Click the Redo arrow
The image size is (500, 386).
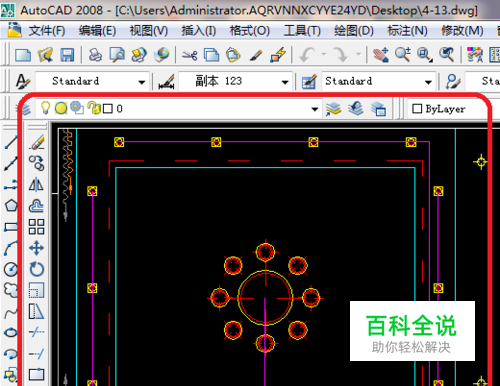pos(341,55)
